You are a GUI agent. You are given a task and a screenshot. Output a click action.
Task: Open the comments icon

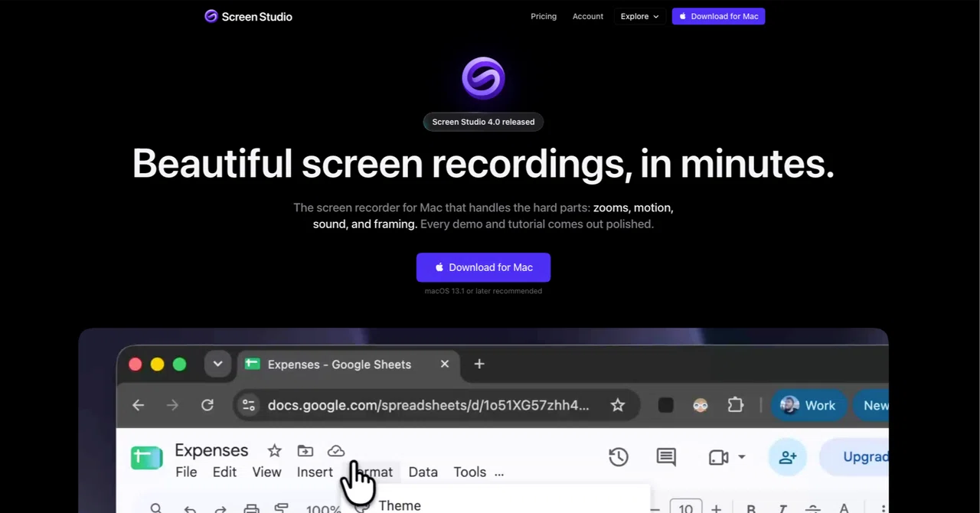[x=666, y=457]
